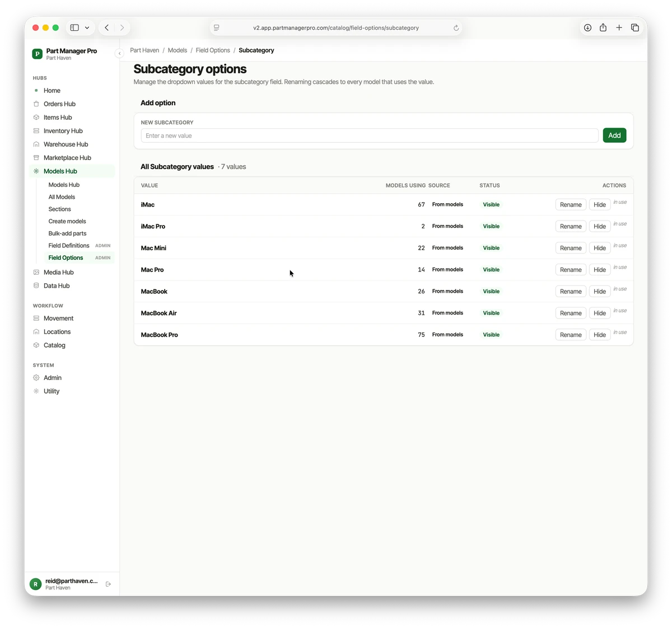Open Field Definitions admin item
The image size is (672, 628).
tap(80, 246)
